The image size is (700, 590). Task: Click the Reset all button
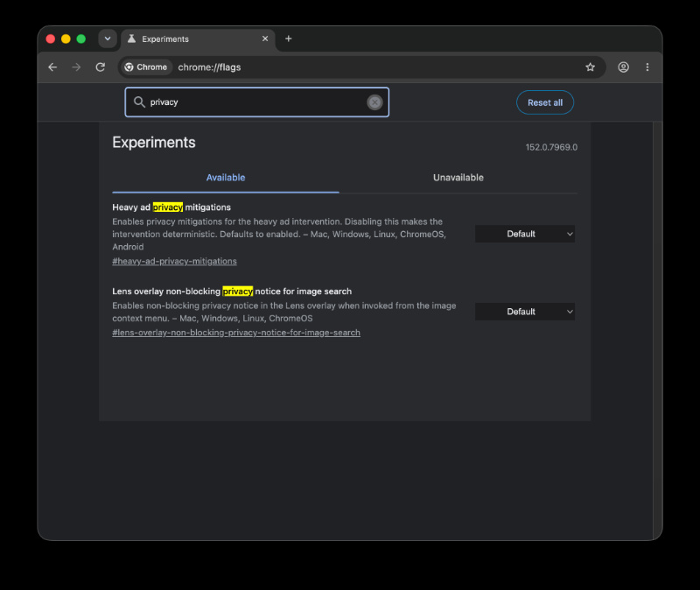pos(545,102)
